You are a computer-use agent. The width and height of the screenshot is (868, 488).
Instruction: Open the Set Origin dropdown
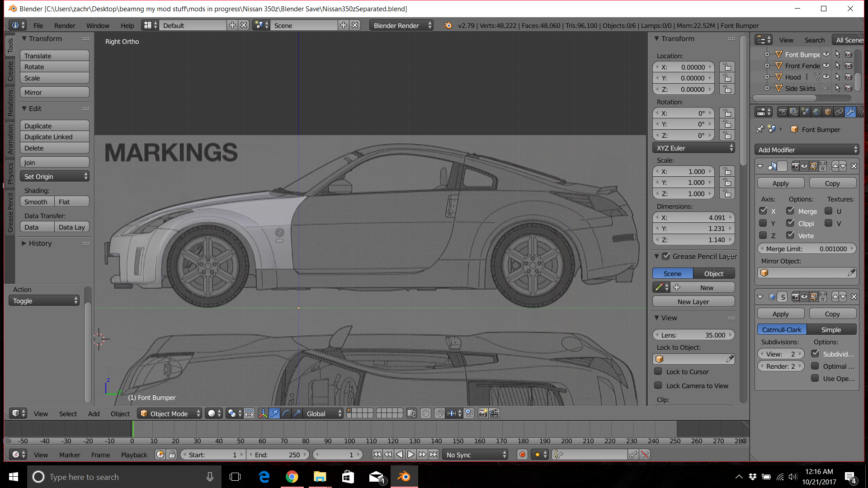(55, 176)
